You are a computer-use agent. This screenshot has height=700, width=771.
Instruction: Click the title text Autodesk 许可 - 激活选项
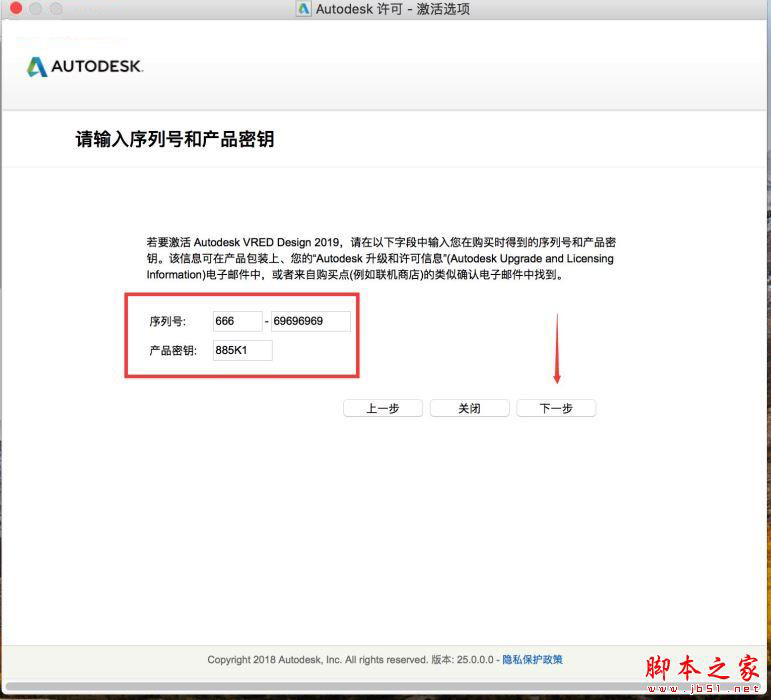coord(392,9)
